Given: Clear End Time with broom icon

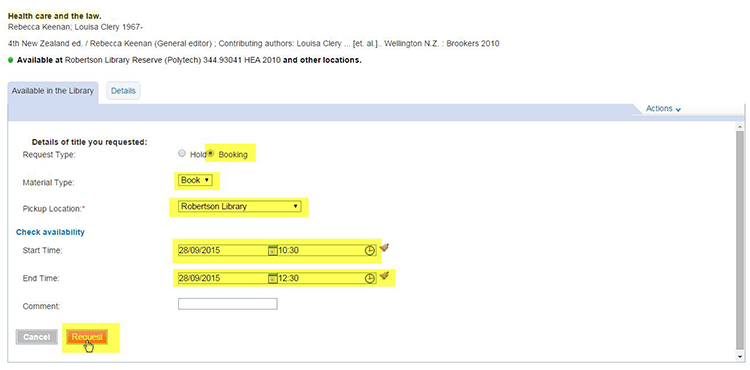Looking at the screenshot, I should (x=384, y=276).
